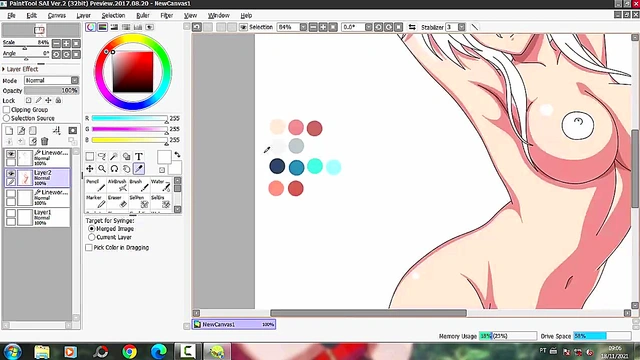Open File Explorer from taskbar
Viewport: 640px width, 360px height.
click(42, 351)
